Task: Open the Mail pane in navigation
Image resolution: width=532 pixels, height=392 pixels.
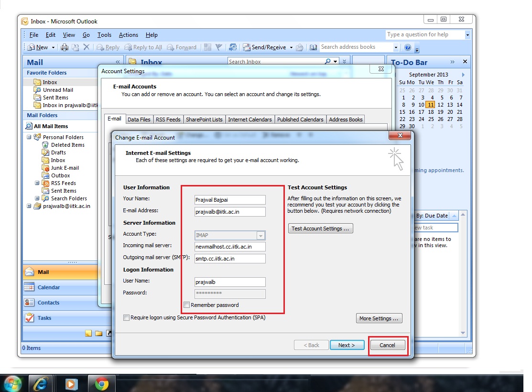Action: pyautogui.click(x=60, y=272)
